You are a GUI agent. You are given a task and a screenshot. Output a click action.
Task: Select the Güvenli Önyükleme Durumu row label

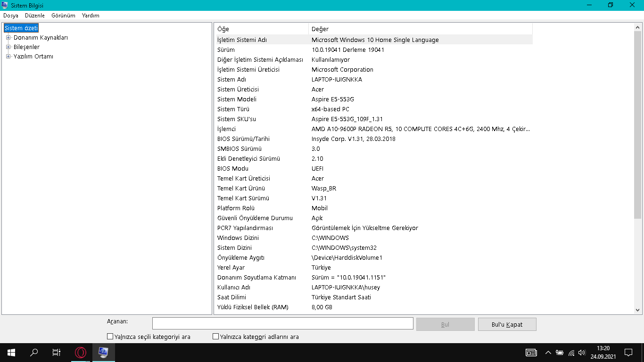point(255,218)
